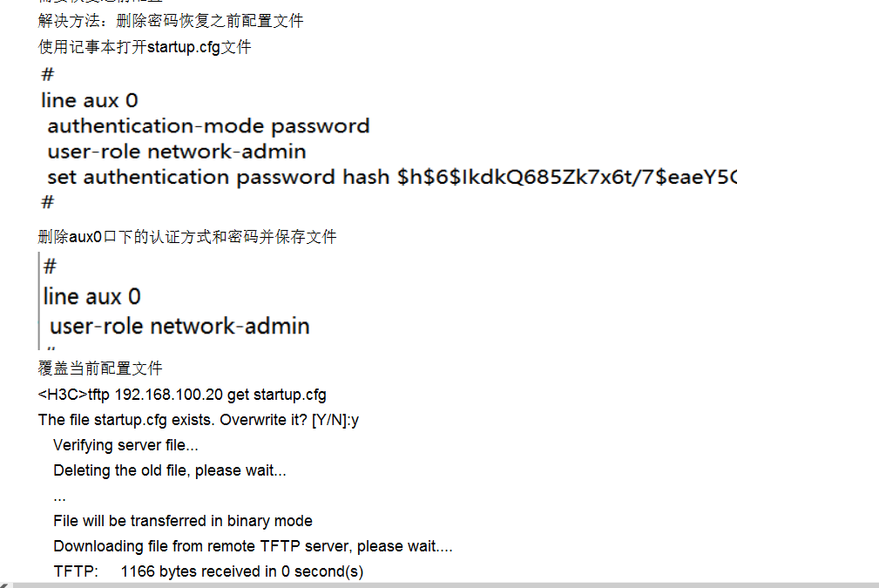Click the "Overwrite it? [Y/N]:y" prompt line
Screen dimensions: 879x588
point(199,420)
